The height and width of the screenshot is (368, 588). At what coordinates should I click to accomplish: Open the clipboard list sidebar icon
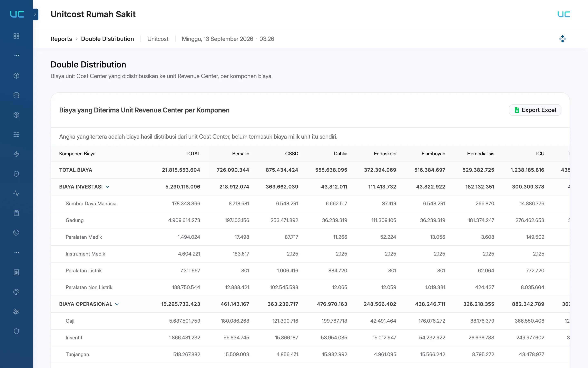16,213
